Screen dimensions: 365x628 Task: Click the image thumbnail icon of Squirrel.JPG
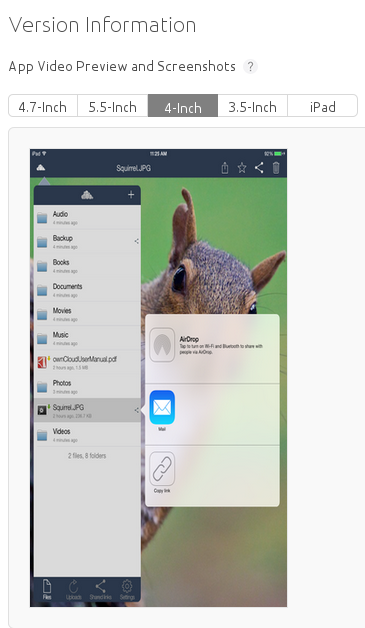click(42, 410)
